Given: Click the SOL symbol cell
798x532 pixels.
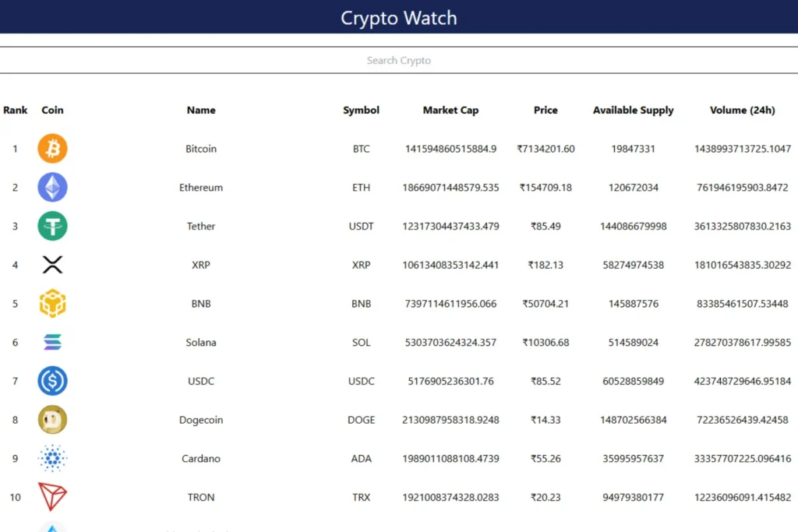Looking at the screenshot, I should click(362, 342).
